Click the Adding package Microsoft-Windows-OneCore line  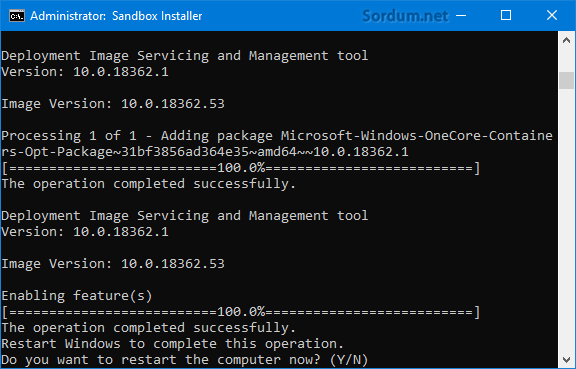coord(277,144)
